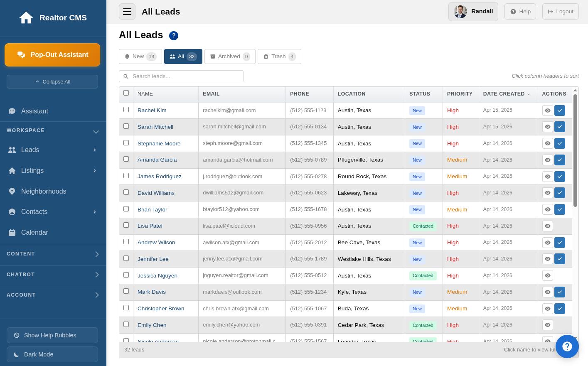The height and width of the screenshot is (366, 588).
Task: View Christopher Brown's lead eye icon
Action: pyautogui.click(x=548, y=309)
